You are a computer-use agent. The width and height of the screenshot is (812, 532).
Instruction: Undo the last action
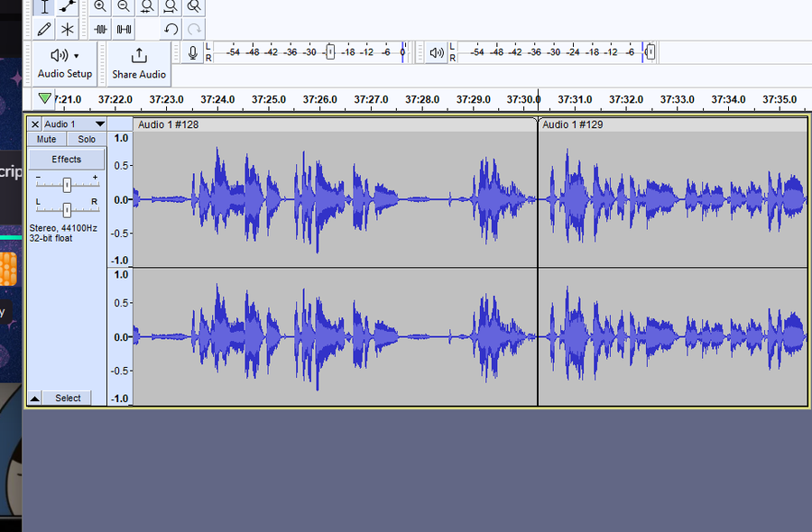171,30
